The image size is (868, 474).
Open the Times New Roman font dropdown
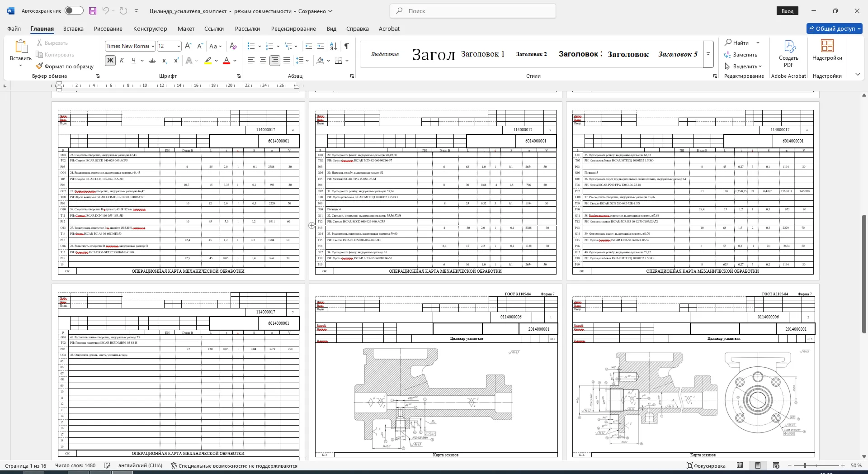click(x=153, y=46)
